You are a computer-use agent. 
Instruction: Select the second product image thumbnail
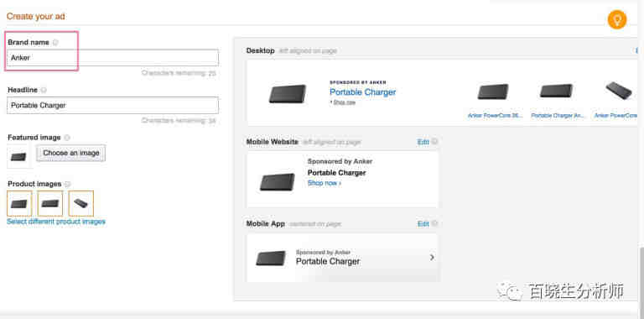(50, 203)
